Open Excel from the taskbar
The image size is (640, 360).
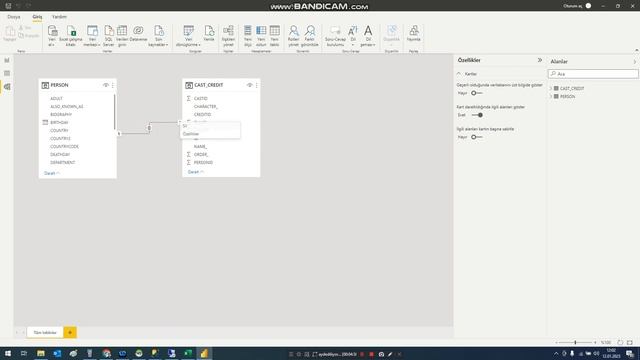(x=188, y=353)
